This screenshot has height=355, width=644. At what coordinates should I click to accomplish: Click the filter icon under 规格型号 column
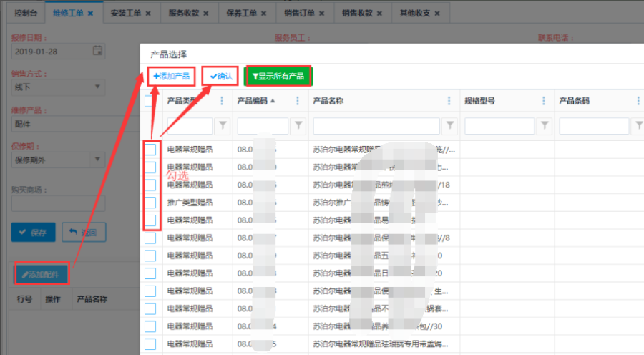coord(545,126)
